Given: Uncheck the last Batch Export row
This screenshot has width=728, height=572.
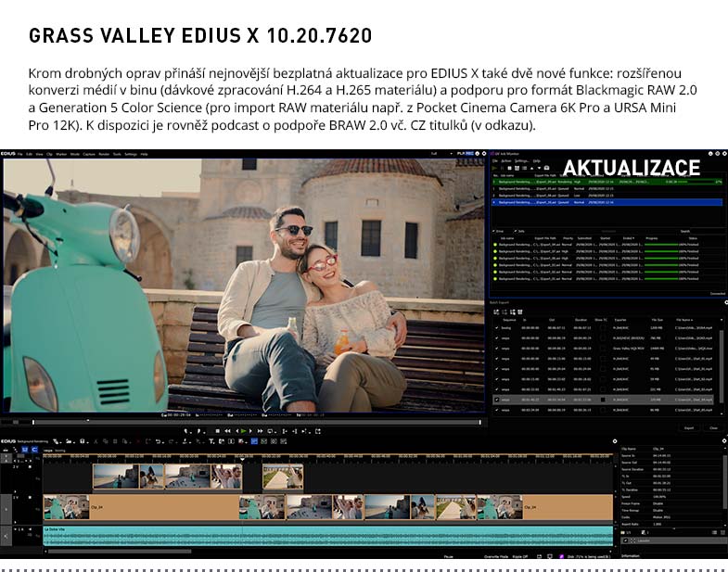Looking at the screenshot, I should [x=497, y=410].
